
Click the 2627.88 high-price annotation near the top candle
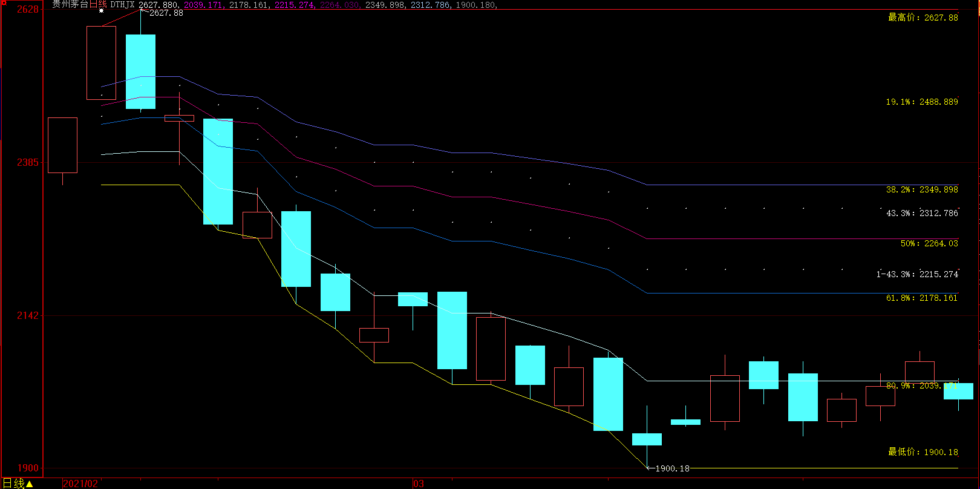[166, 13]
